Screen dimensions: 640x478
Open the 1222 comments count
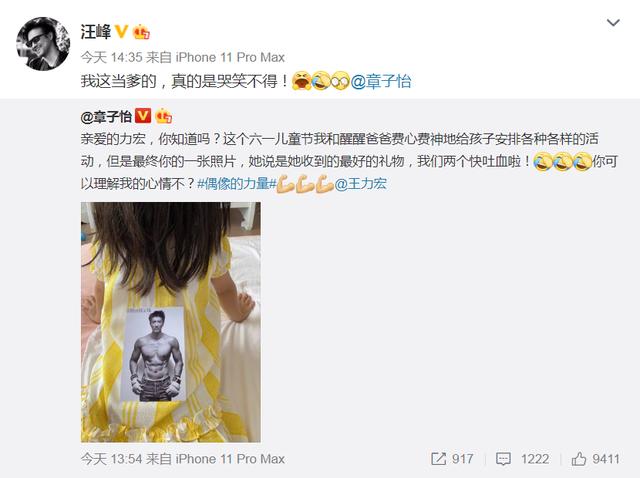click(535, 459)
